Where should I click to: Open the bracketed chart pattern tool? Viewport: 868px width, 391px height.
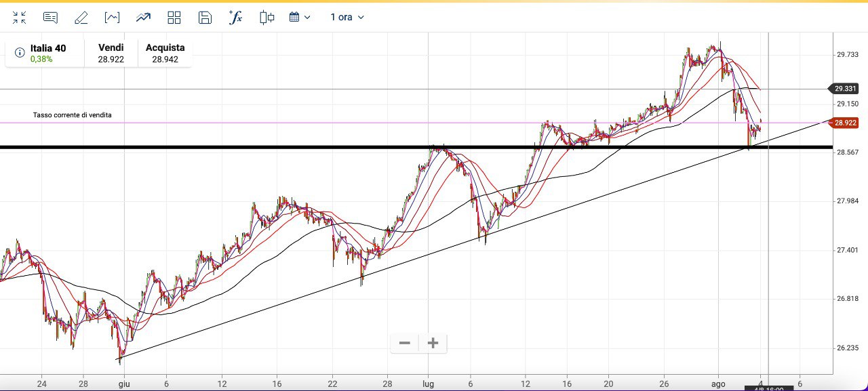click(x=112, y=18)
